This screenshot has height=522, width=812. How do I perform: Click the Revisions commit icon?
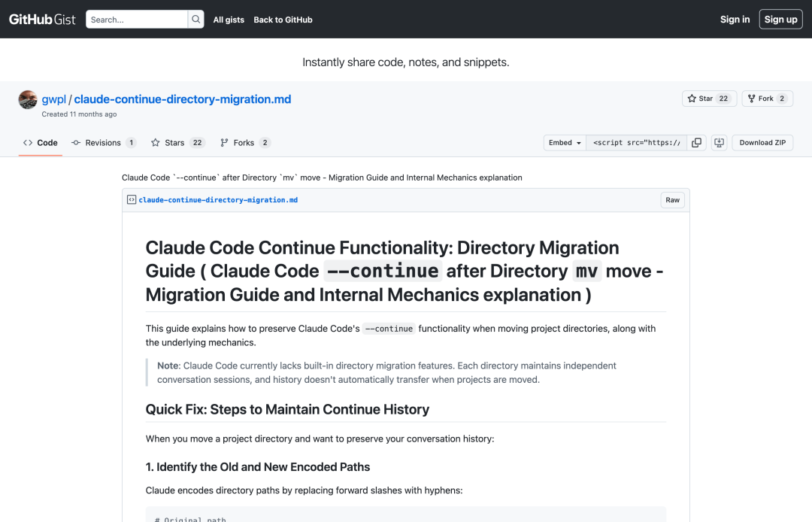click(76, 142)
